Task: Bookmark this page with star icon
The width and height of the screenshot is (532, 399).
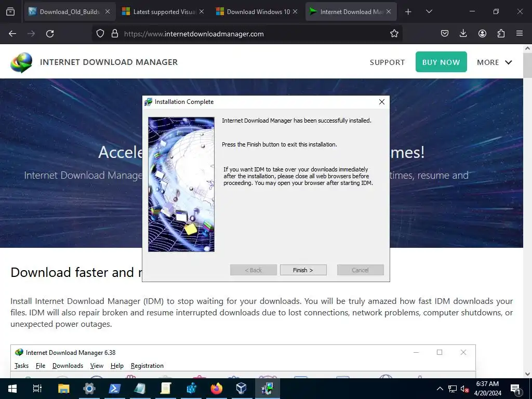Action: (394, 34)
